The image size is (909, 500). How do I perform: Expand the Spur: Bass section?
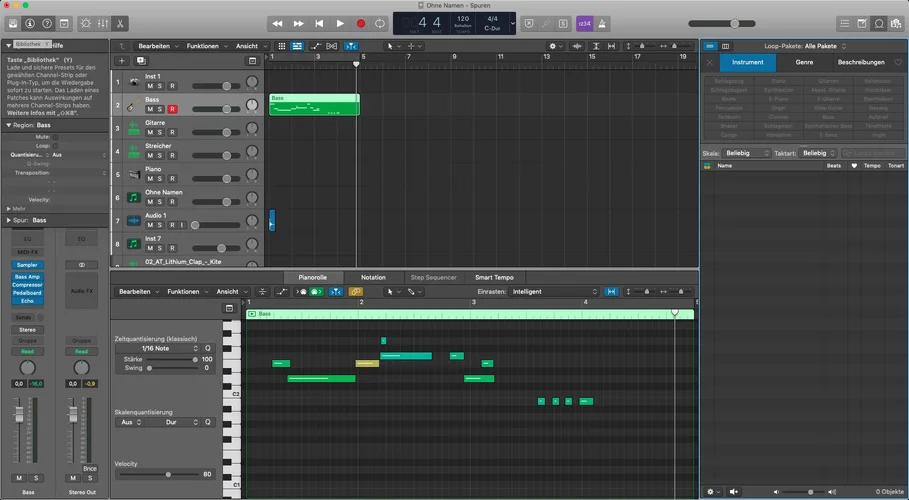click(10, 220)
